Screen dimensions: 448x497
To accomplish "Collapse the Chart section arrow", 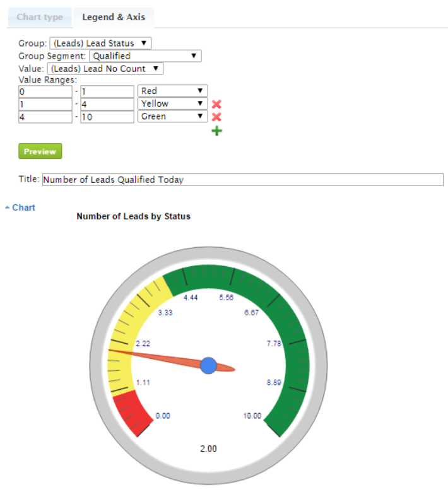I will coord(7,208).
